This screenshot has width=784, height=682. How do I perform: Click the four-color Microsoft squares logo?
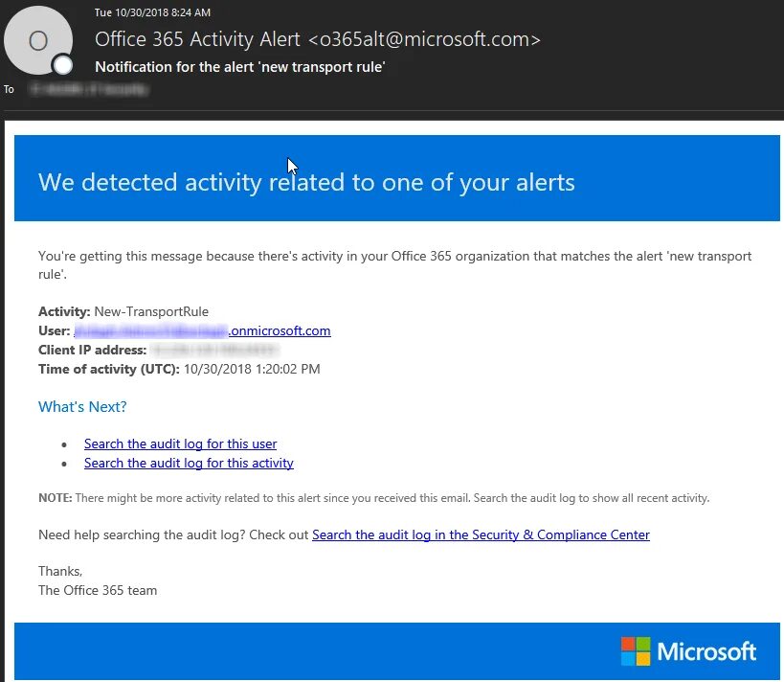[x=635, y=651]
